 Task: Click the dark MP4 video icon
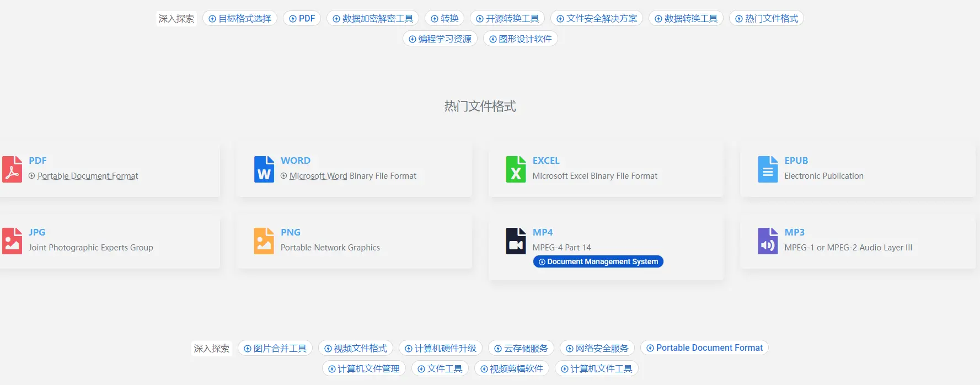[x=516, y=241]
